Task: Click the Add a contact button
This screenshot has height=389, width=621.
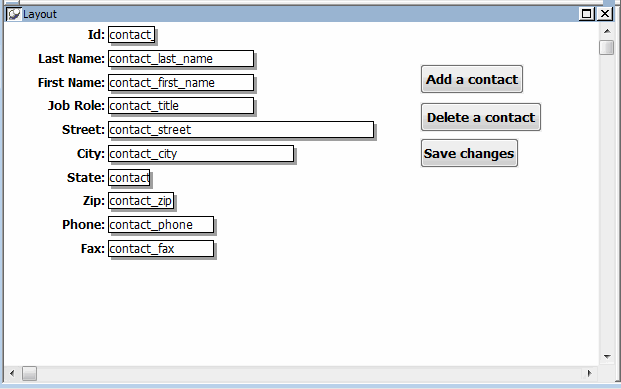Action: tap(472, 79)
